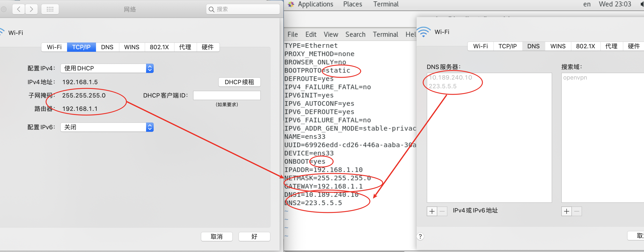644x252 pixels.
Task: Click the forward navigation arrow button
Action: [31, 9]
